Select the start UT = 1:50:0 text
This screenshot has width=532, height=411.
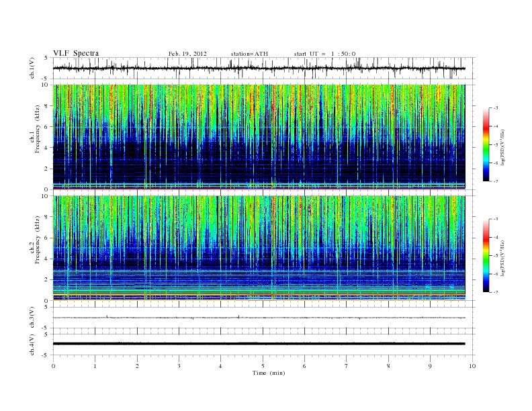pyautogui.click(x=324, y=54)
